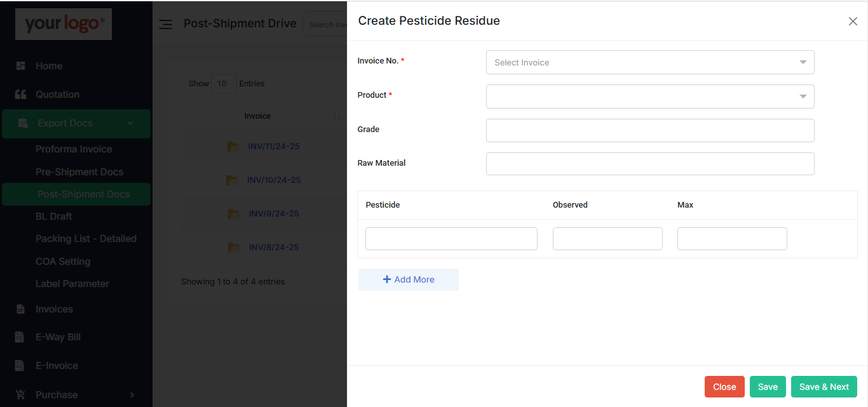Open the Select Invoice dropdown

pyautogui.click(x=650, y=62)
